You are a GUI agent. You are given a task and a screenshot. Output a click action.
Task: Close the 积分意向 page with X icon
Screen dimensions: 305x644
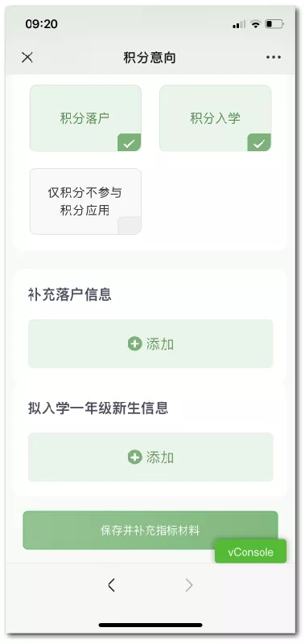(x=27, y=58)
